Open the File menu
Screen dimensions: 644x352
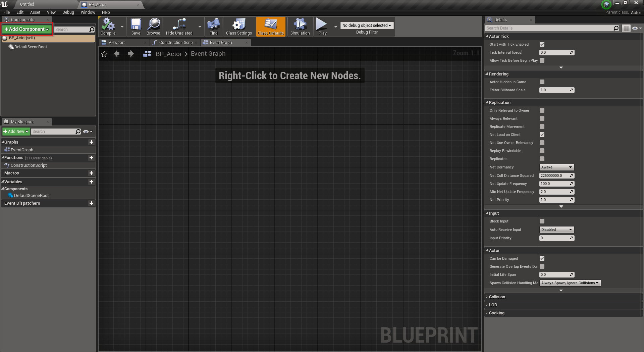tap(7, 12)
